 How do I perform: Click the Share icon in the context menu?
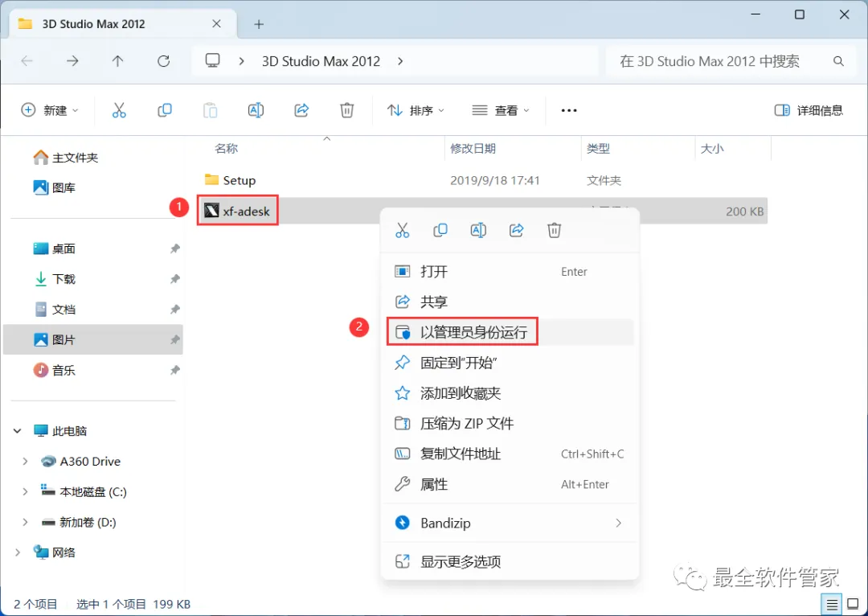click(517, 230)
